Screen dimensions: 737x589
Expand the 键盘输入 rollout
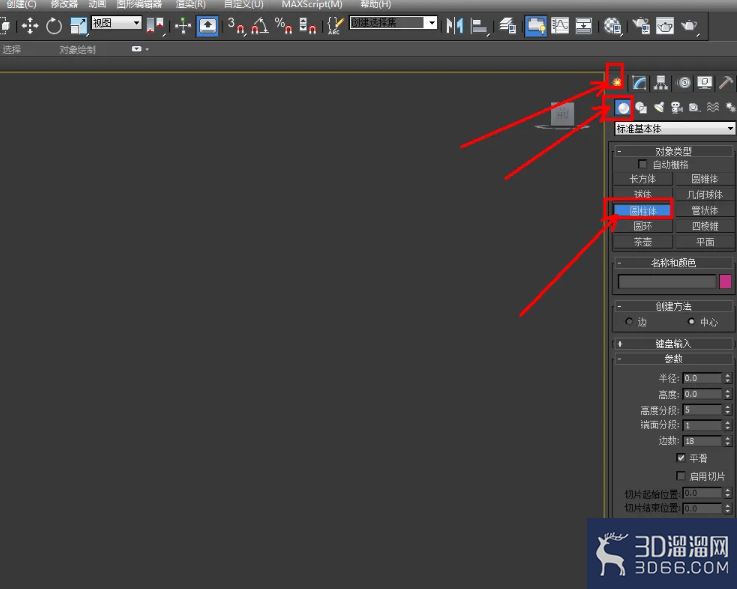coord(673,344)
